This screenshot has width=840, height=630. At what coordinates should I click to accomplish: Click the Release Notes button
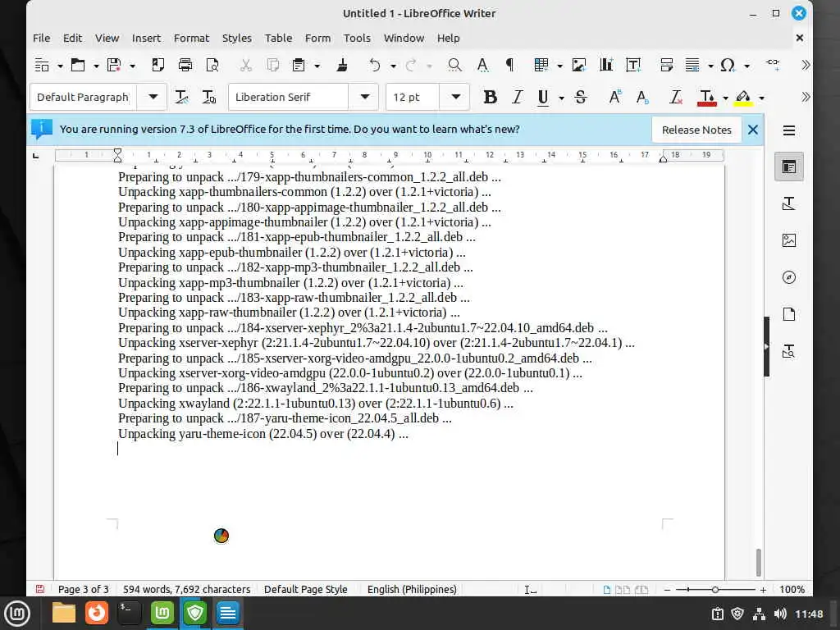tap(696, 130)
